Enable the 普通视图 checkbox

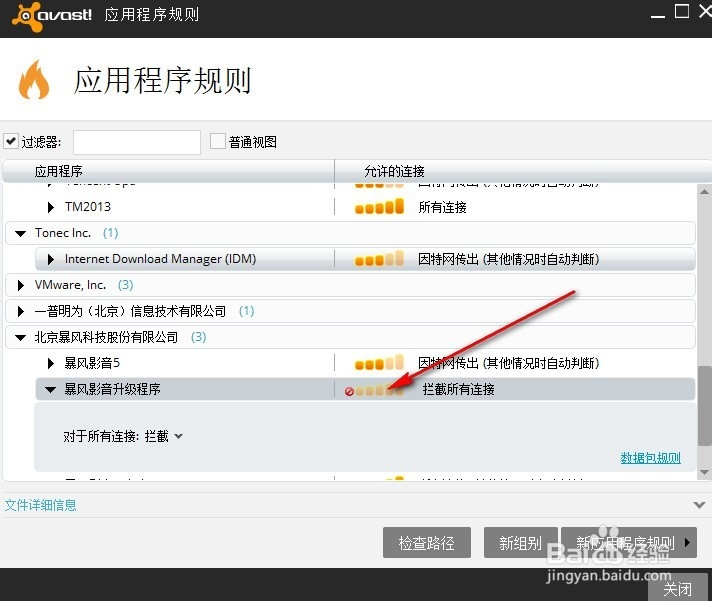(218, 141)
